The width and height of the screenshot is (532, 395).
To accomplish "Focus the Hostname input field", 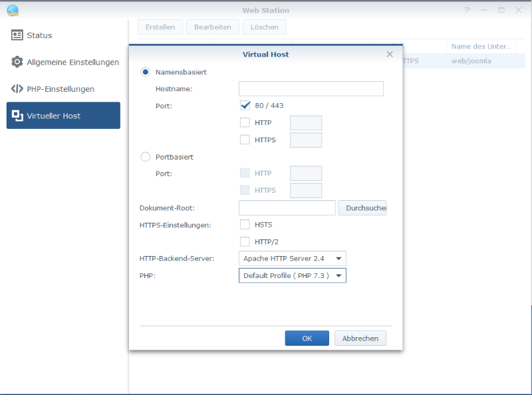I will tap(311, 88).
